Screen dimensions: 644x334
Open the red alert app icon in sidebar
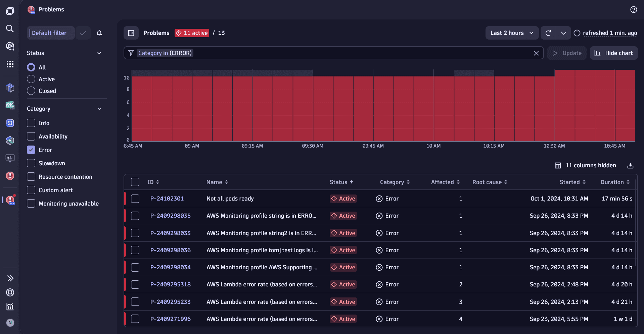(x=10, y=175)
